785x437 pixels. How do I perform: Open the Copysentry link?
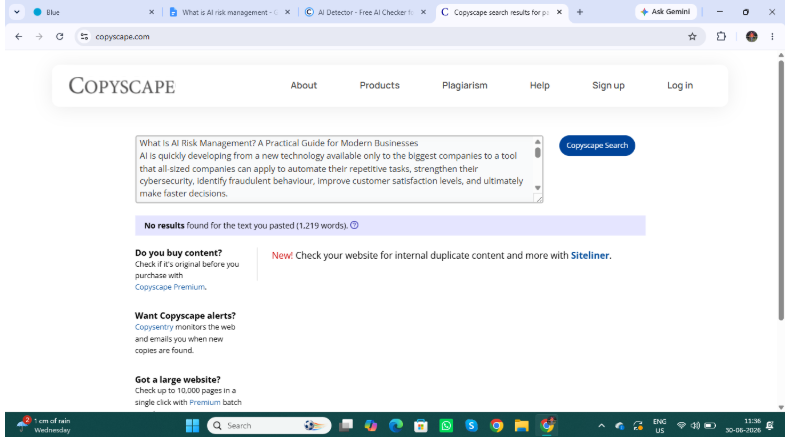point(154,327)
